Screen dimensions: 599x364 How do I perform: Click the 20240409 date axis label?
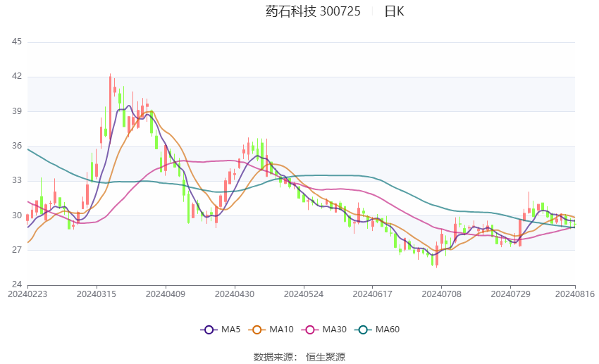tap(166, 294)
